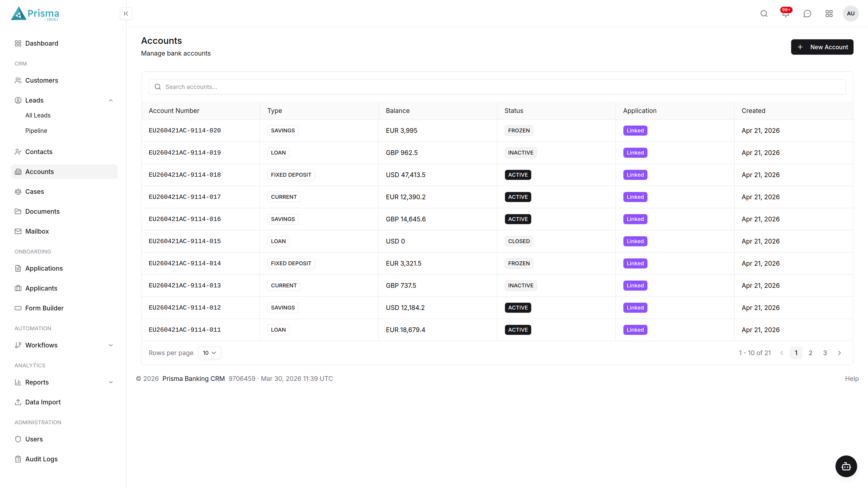Click the Account Number column header
868x488 pixels.
174,111
